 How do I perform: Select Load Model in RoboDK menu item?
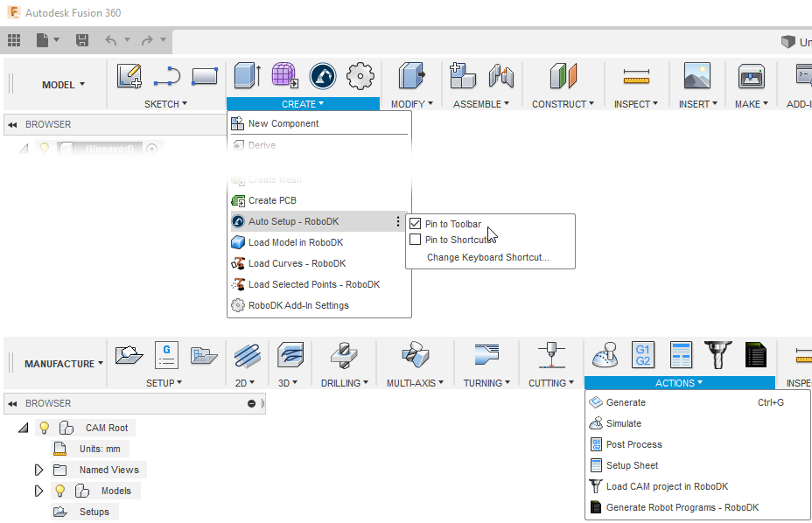(x=295, y=242)
